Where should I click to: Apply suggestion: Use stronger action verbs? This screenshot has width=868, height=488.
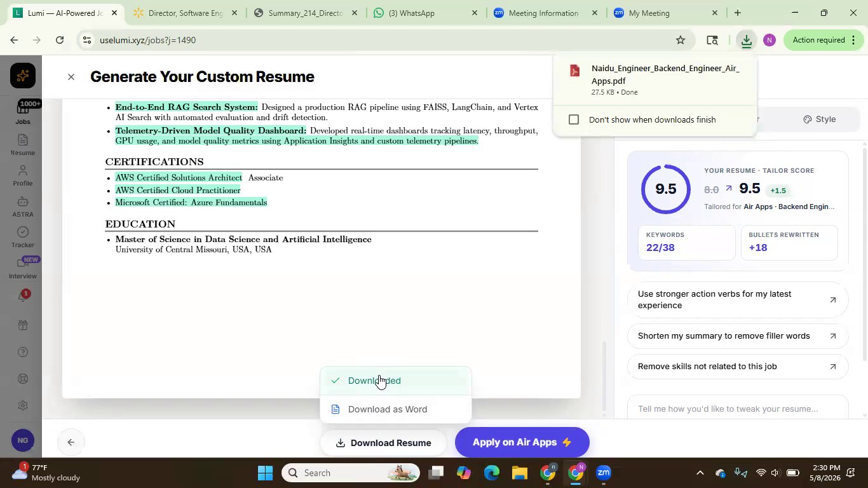(738, 299)
